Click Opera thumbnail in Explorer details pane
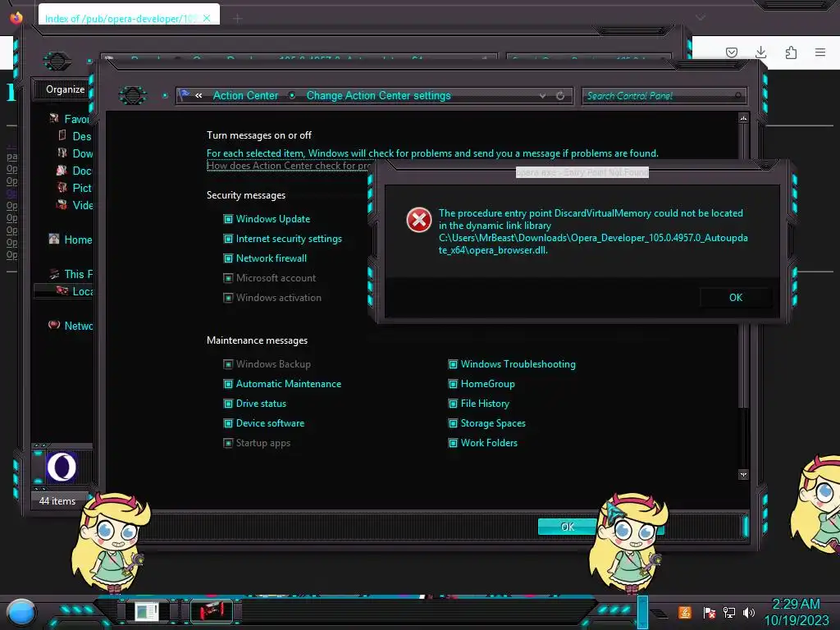 tap(62, 467)
